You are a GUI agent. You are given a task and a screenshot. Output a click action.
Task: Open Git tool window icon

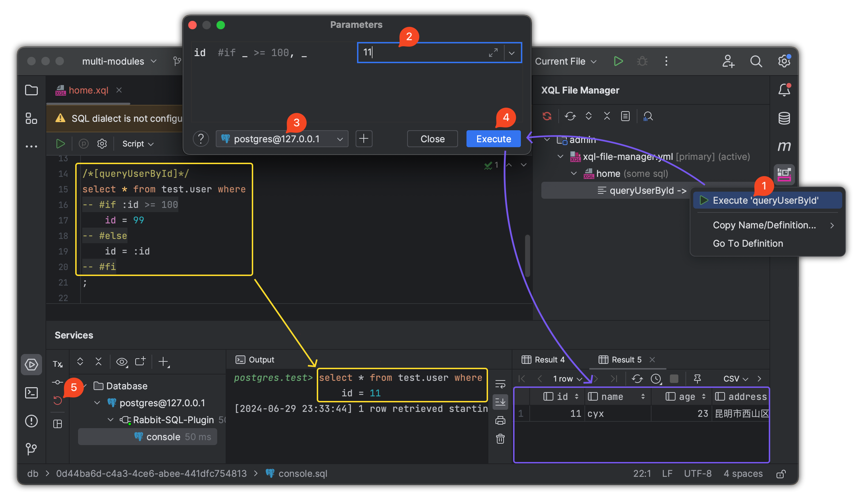click(31, 449)
